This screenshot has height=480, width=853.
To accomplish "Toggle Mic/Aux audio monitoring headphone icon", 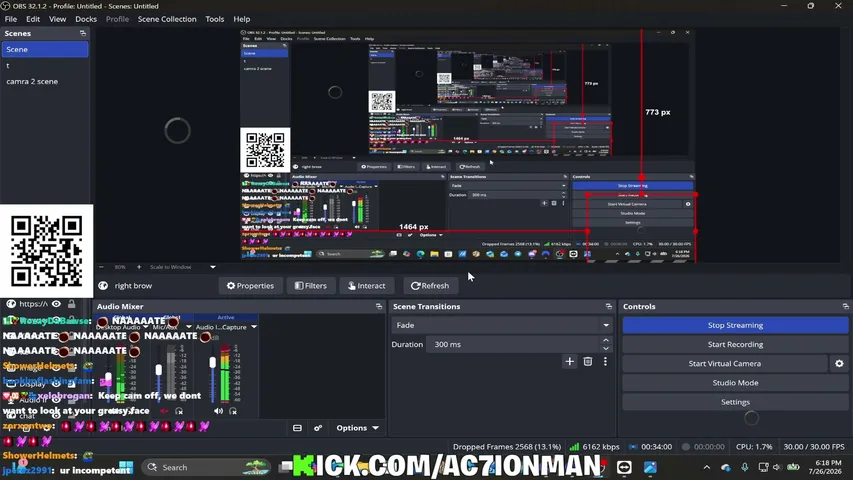I will (x=179, y=411).
